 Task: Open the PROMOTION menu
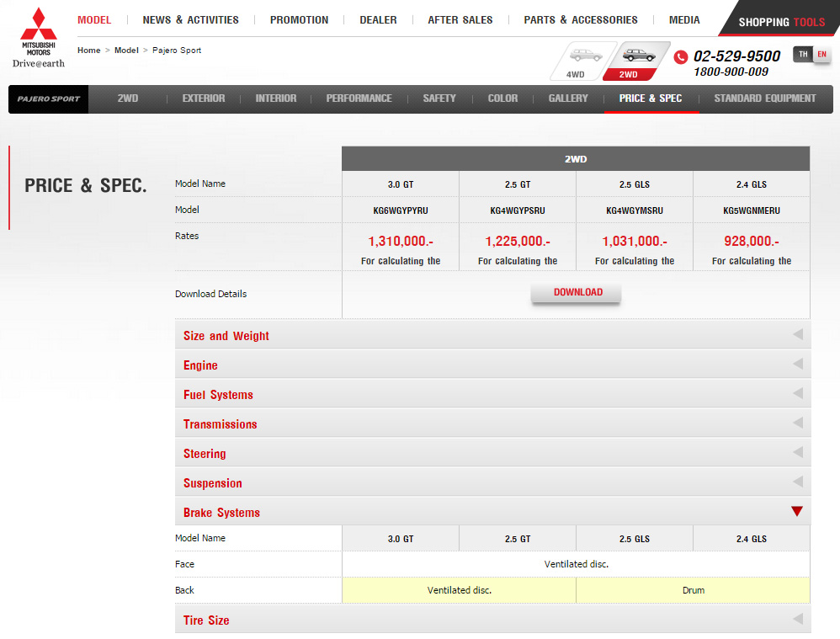click(x=299, y=20)
